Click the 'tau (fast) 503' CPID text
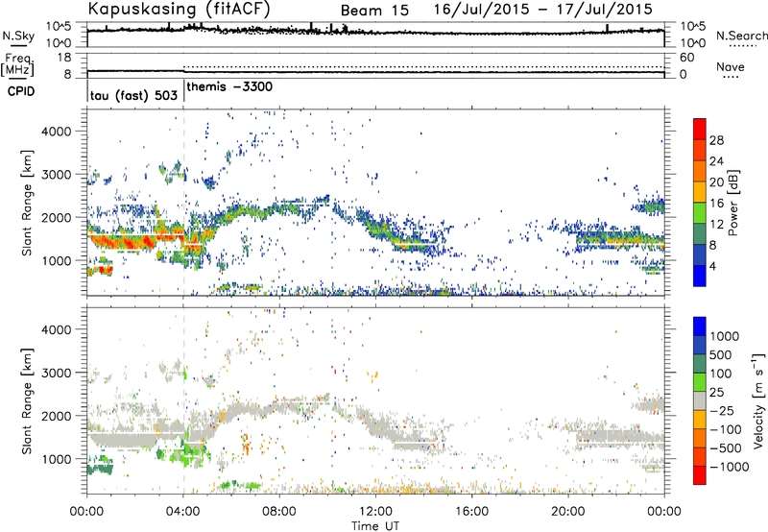768x532 pixels. pos(133,95)
